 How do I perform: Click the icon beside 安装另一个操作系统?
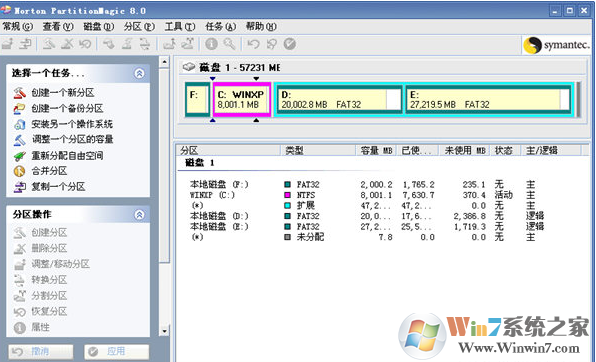pos(19,124)
